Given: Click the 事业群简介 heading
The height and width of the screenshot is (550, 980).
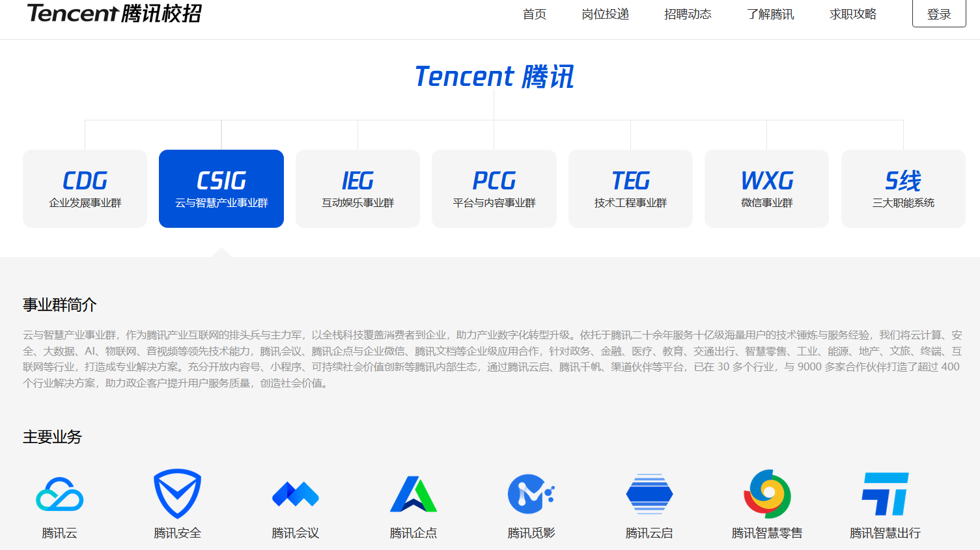Looking at the screenshot, I should click(x=60, y=305).
